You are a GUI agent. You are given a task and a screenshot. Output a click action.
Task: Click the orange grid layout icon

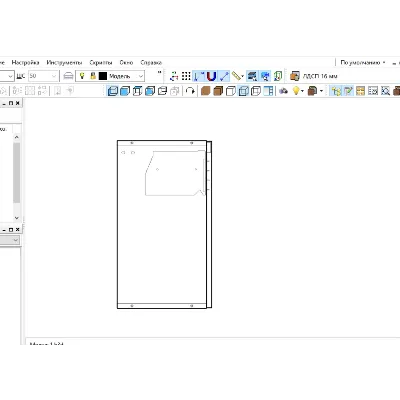[360, 91]
